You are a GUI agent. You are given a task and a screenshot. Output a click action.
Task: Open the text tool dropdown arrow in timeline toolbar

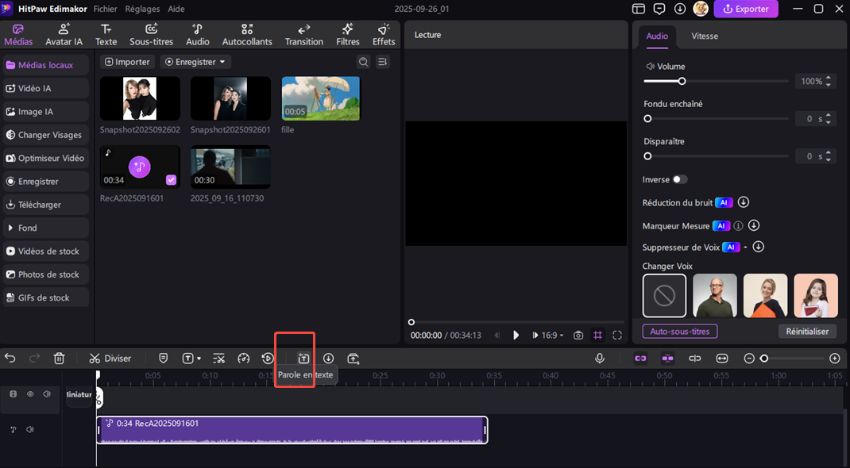click(199, 358)
